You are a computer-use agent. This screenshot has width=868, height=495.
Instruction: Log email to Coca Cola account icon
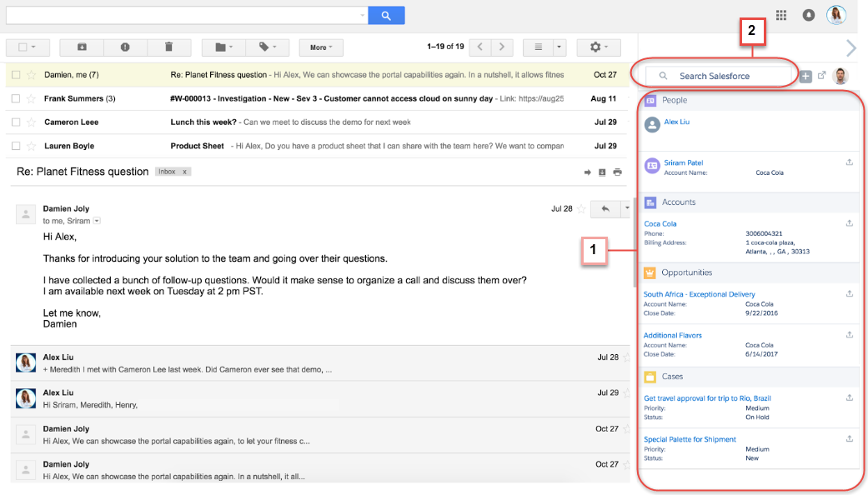[849, 223]
